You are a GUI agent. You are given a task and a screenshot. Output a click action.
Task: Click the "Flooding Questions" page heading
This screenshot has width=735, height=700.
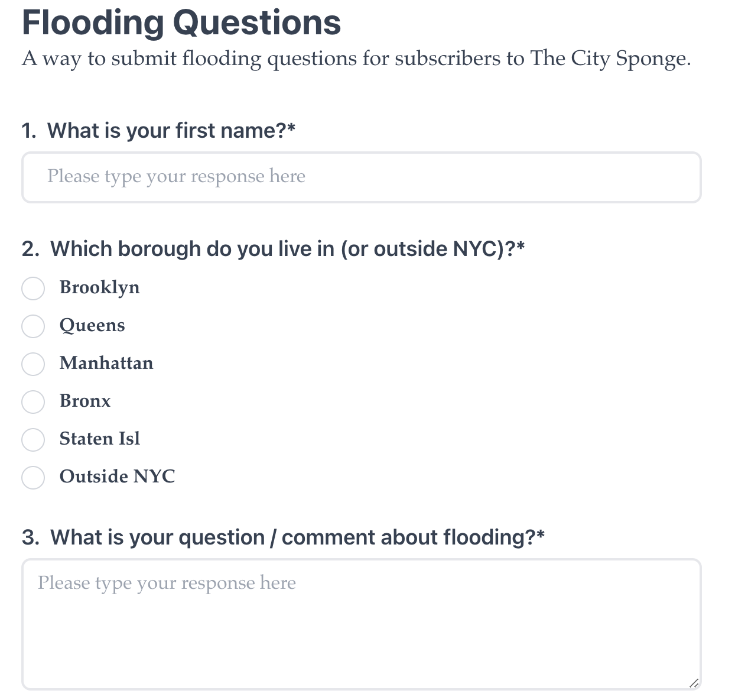(x=181, y=22)
